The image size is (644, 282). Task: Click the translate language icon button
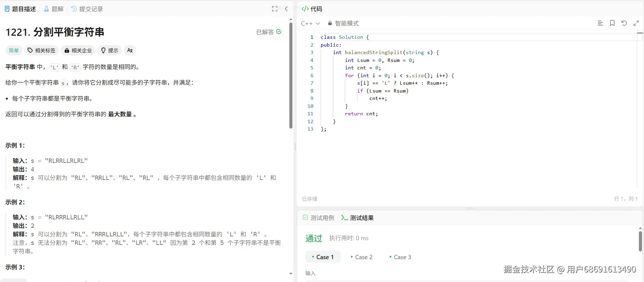[130, 50]
